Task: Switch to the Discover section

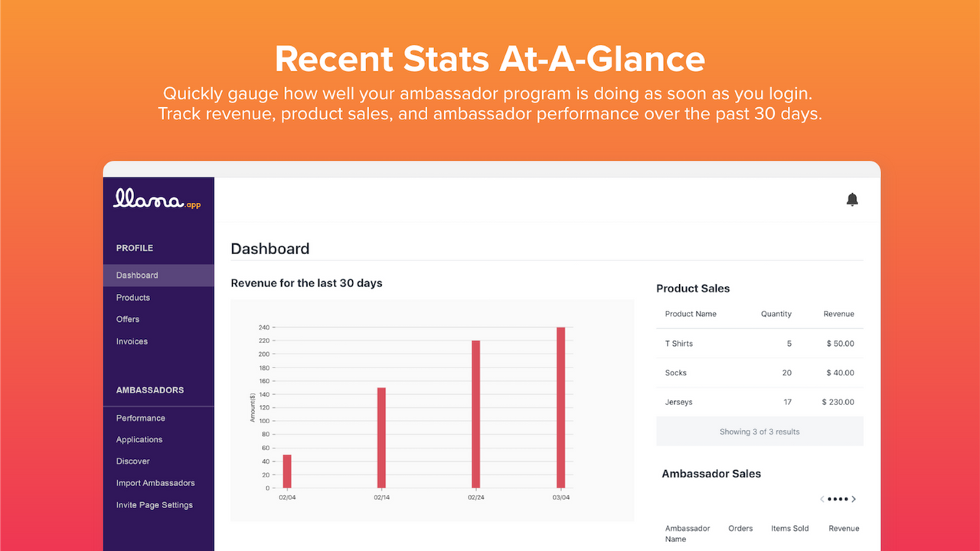Action: click(132, 461)
